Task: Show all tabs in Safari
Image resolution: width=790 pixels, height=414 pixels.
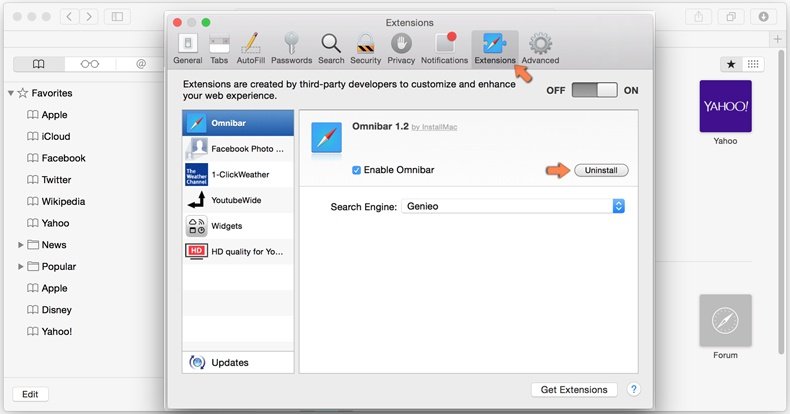Action: (x=731, y=17)
